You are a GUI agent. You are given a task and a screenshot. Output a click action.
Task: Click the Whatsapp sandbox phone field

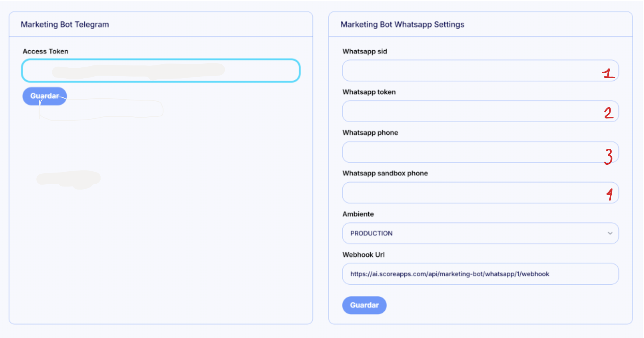point(468,193)
